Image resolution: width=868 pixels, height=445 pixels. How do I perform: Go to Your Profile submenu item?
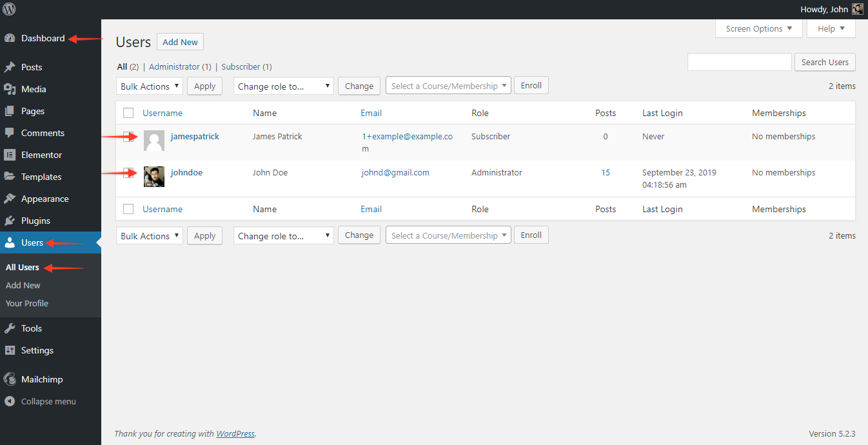pyautogui.click(x=27, y=303)
